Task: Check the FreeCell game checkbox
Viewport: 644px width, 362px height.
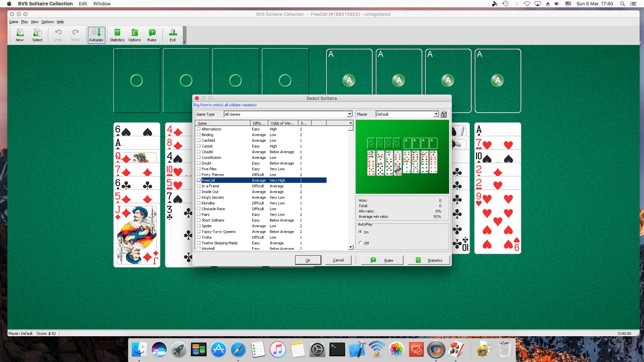Action: (198, 180)
